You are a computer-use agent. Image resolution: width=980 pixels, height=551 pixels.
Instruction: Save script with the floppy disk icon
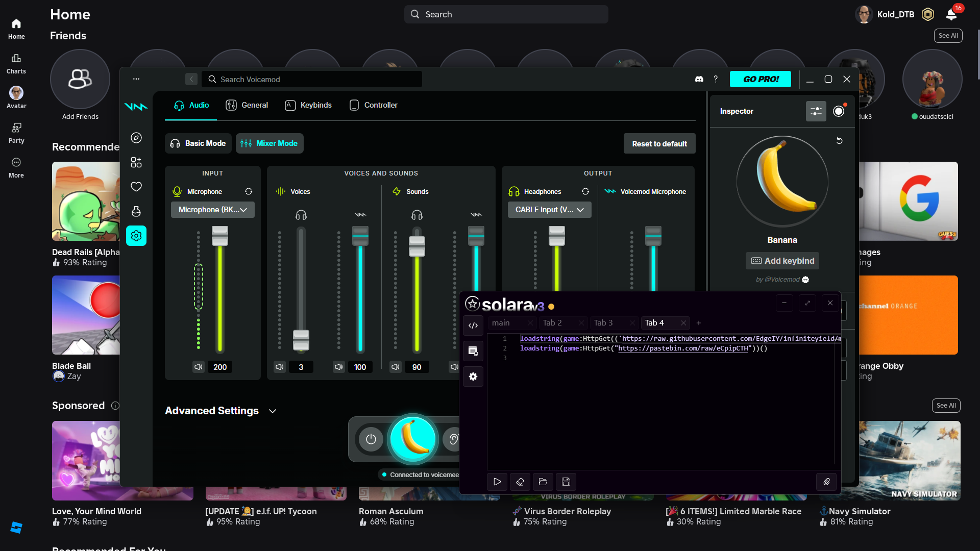[x=566, y=482]
